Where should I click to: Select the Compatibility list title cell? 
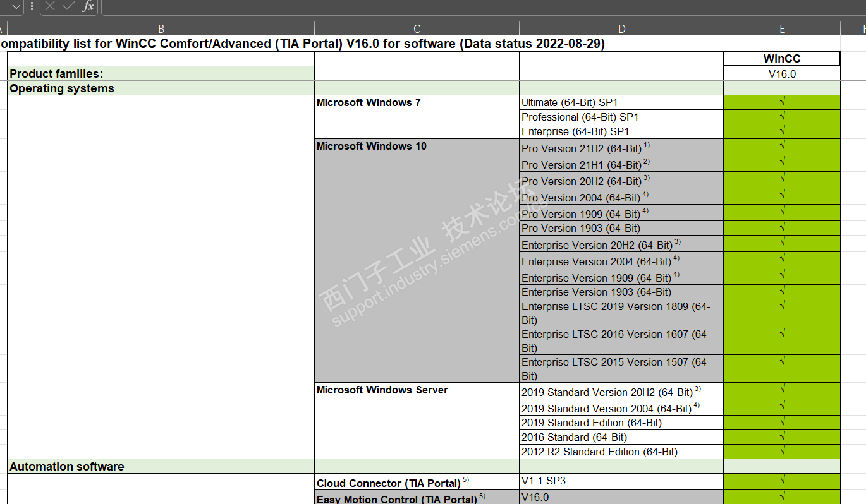pos(302,44)
